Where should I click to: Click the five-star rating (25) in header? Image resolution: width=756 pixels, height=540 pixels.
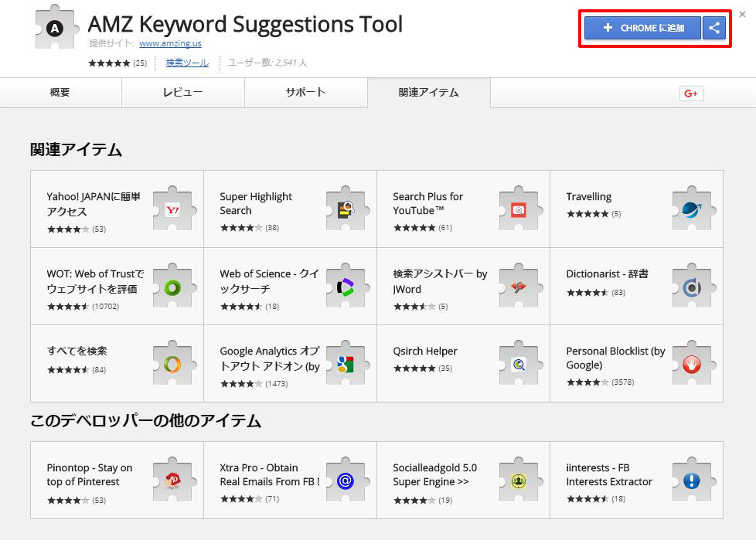point(117,63)
